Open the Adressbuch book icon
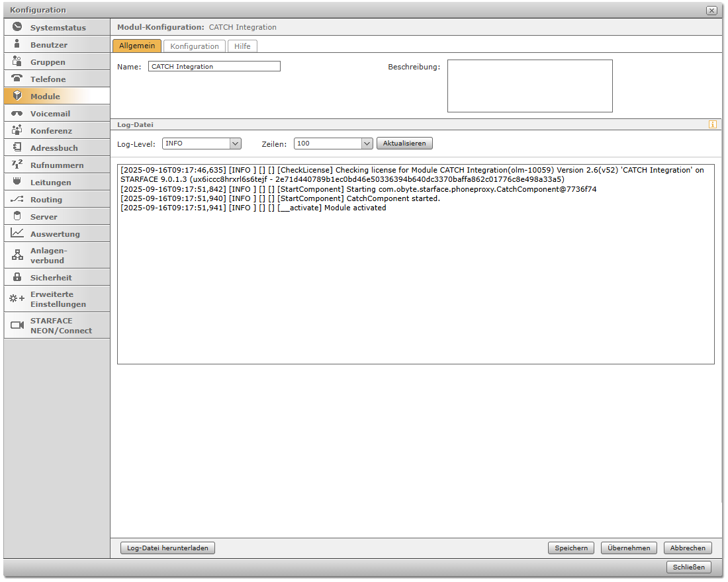728x582 pixels. coord(17,147)
